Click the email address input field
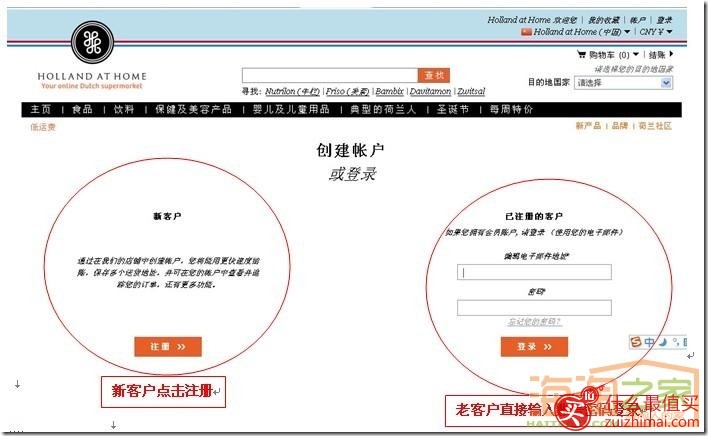This screenshot has width=708, height=436. (534, 272)
